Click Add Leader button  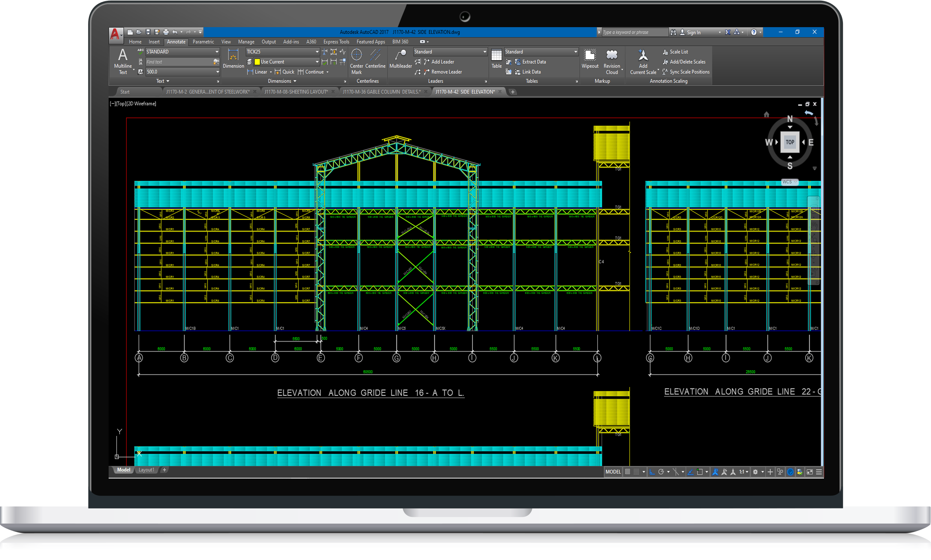[x=442, y=62]
